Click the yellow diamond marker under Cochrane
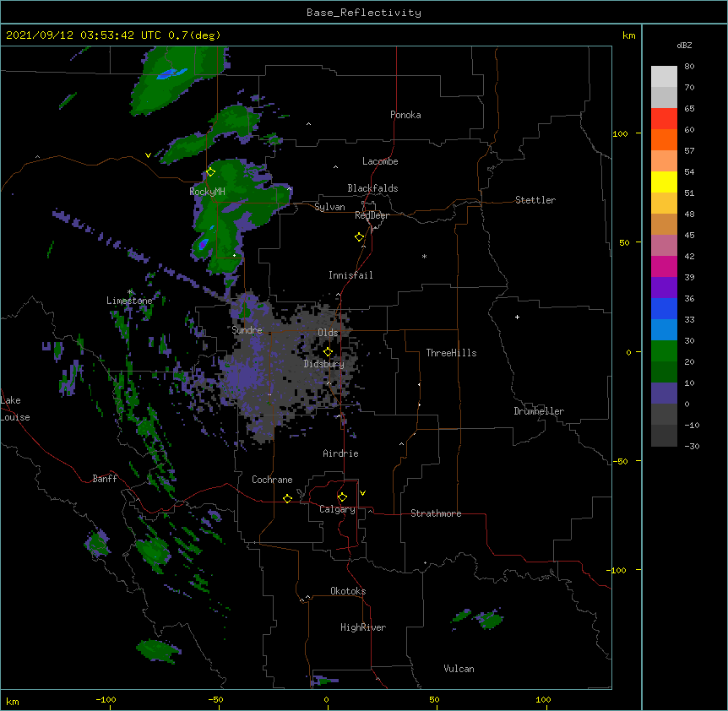Screen dimensions: 728x711 tap(287, 498)
